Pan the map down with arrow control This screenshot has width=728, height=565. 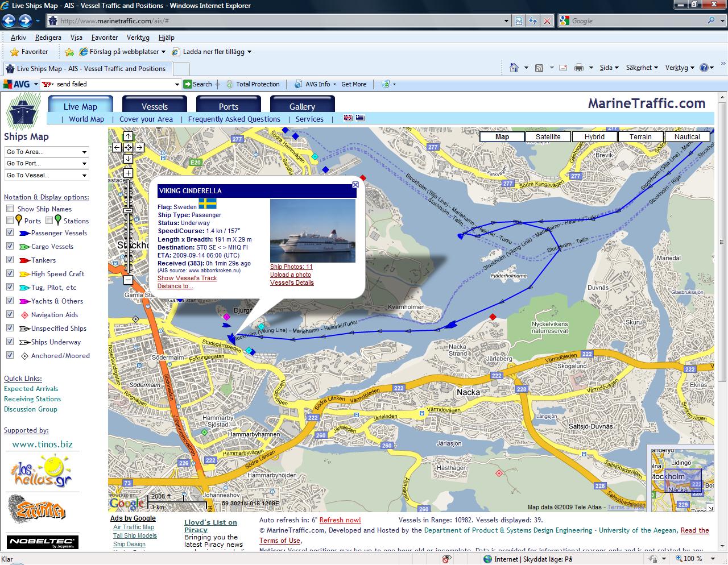tap(128, 159)
